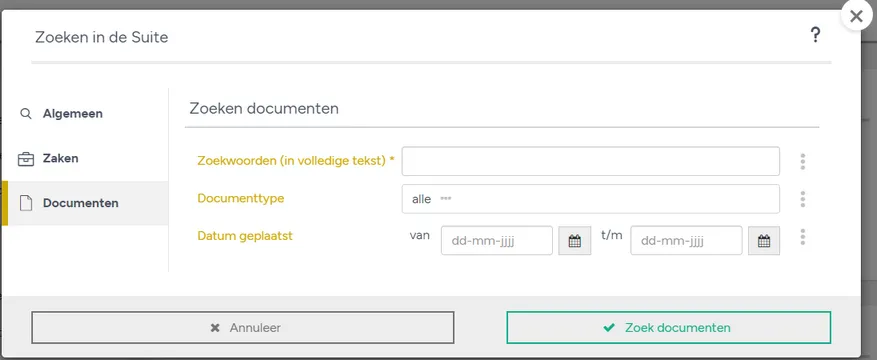Close the search dialog with the X
This screenshot has height=360, width=877.
click(856, 17)
